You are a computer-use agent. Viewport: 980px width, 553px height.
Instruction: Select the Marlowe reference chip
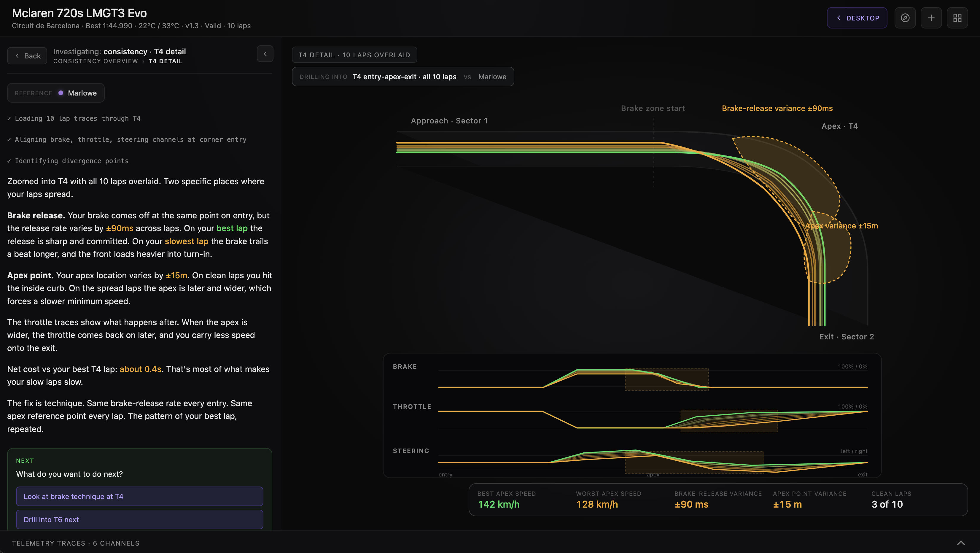pyautogui.click(x=56, y=93)
